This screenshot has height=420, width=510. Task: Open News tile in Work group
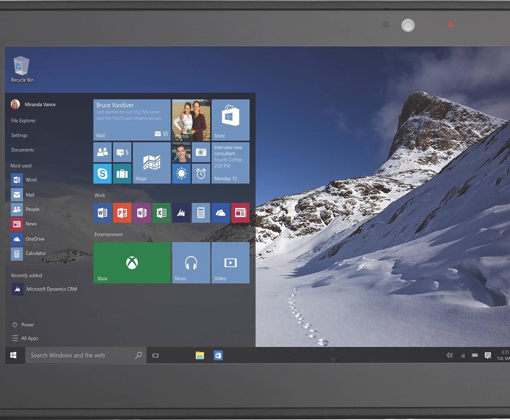click(240, 213)
